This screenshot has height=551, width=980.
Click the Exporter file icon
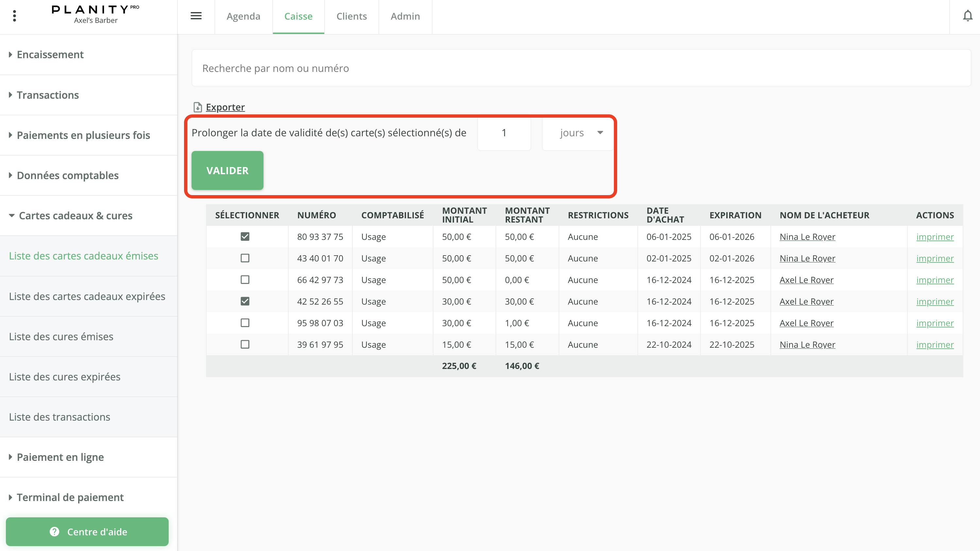197,107
